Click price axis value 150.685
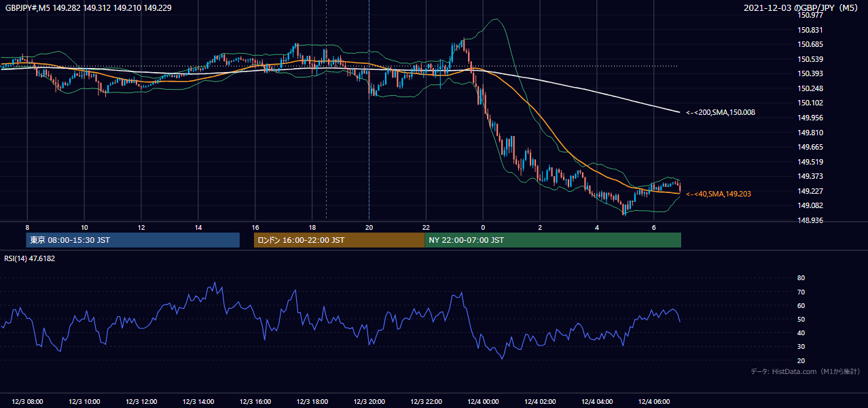This screenshot has width=868, height=408. (x=811, y=44)
